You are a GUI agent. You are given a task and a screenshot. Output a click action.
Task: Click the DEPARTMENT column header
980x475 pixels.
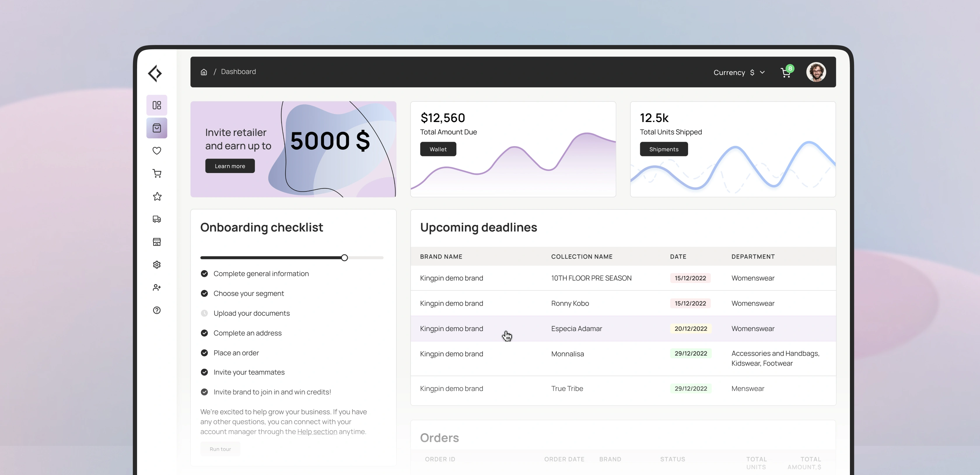pyautogui.click(x=753, y=256)
